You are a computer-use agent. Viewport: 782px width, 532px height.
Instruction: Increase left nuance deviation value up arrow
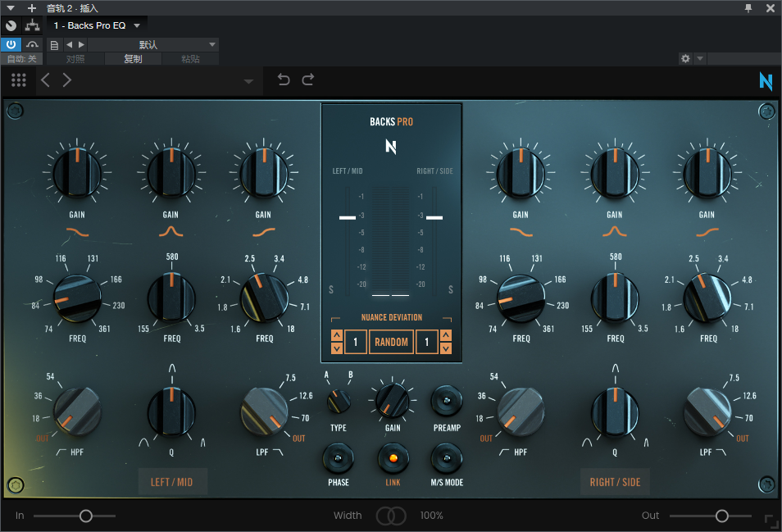[x=337, y=335]
